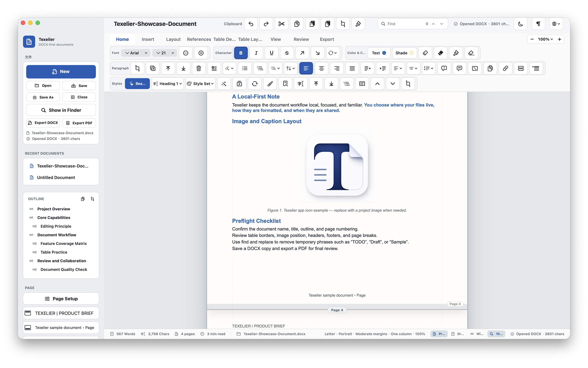Viewport: 588px width, 368px height.
Task: Move paragraph up arrow in Paragraph row
Action: point(168,68)
